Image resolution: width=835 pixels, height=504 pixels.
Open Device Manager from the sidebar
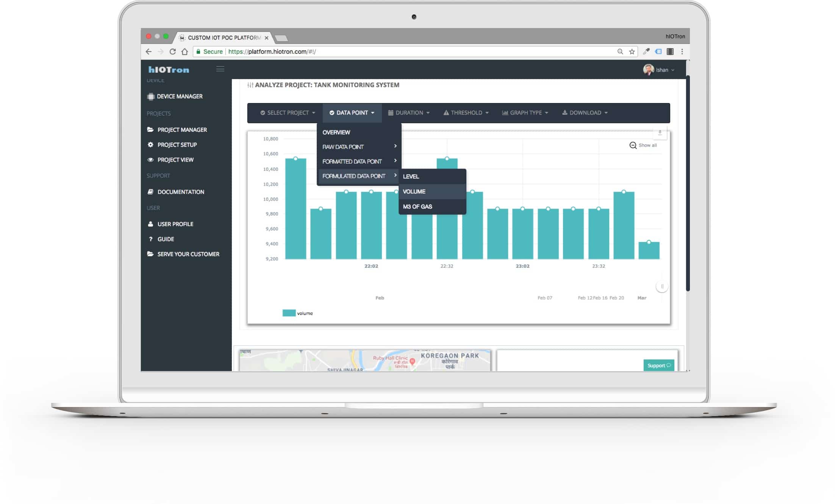[175, 96]
